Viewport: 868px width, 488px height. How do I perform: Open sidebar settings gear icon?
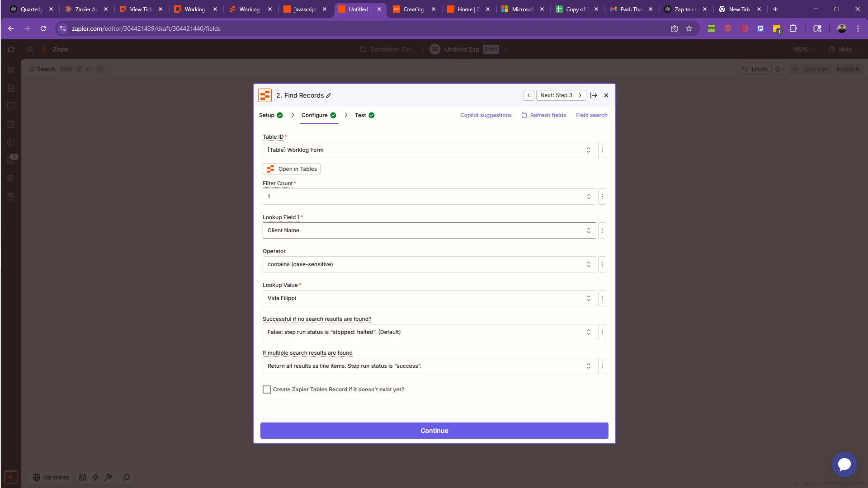pyautogui.click(x=11, y=178)
